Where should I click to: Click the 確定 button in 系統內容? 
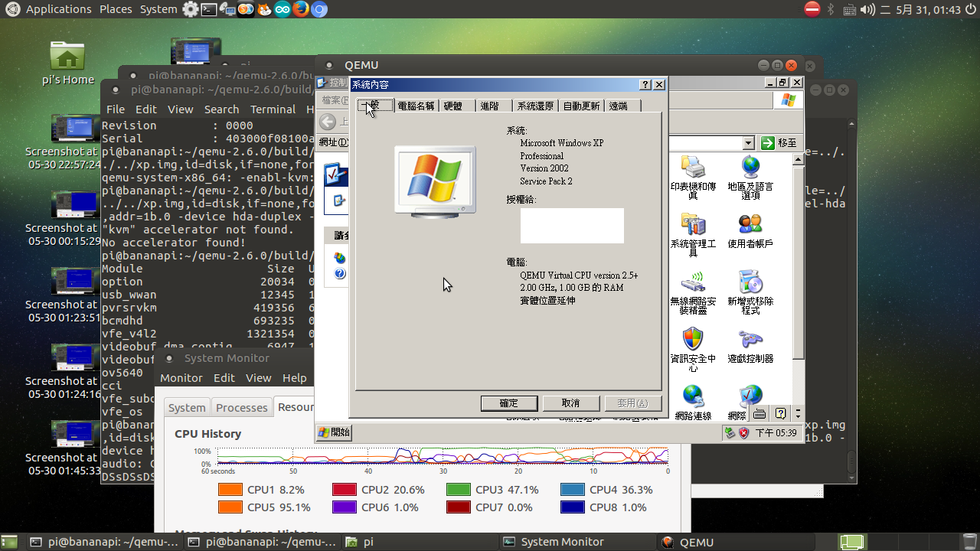pos(509,403)
